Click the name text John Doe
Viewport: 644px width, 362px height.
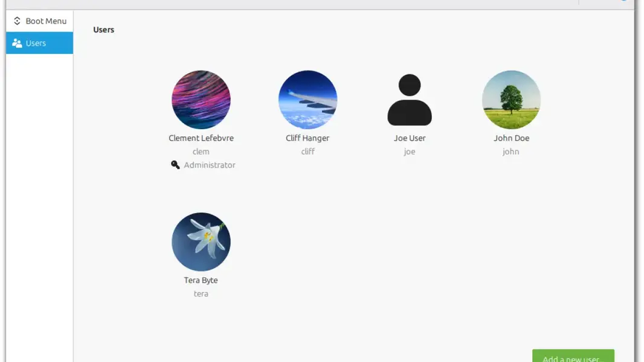click(x=511, y=138)
